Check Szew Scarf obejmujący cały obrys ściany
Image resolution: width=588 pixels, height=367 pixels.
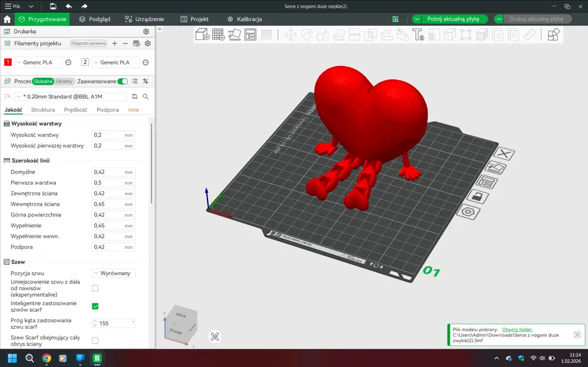(x=95, y=341)
